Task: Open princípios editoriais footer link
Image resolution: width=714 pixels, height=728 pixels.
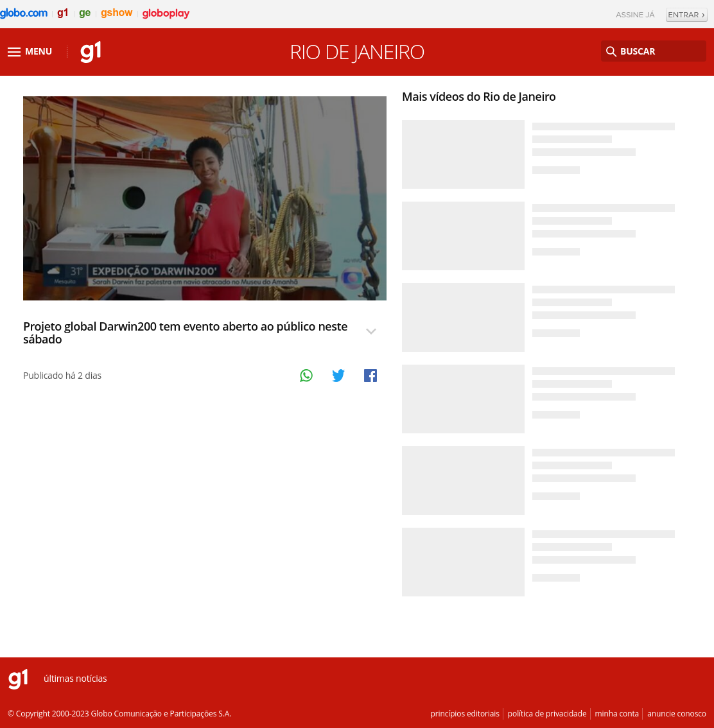Action: [x=465, y=714]
